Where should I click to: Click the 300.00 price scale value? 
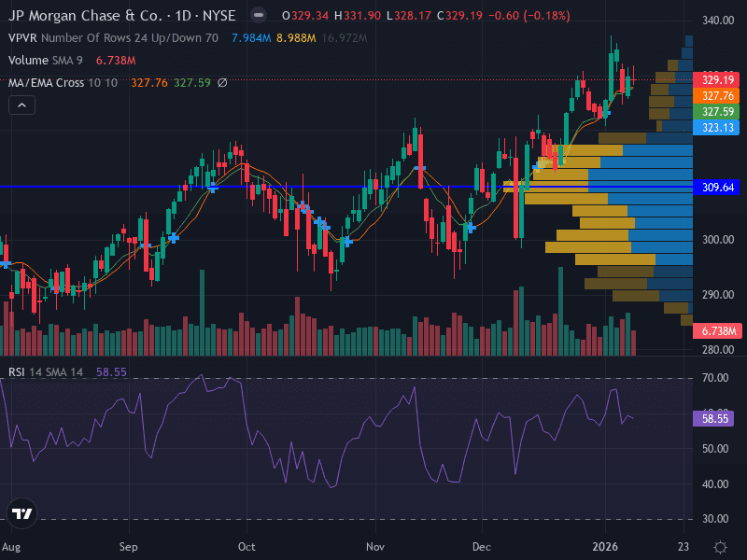point(718,240)
